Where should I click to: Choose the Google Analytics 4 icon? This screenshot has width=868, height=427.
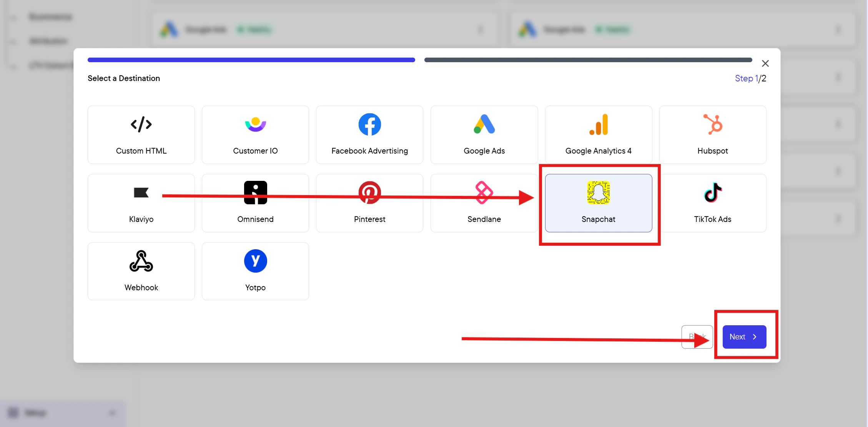[599, 124]
